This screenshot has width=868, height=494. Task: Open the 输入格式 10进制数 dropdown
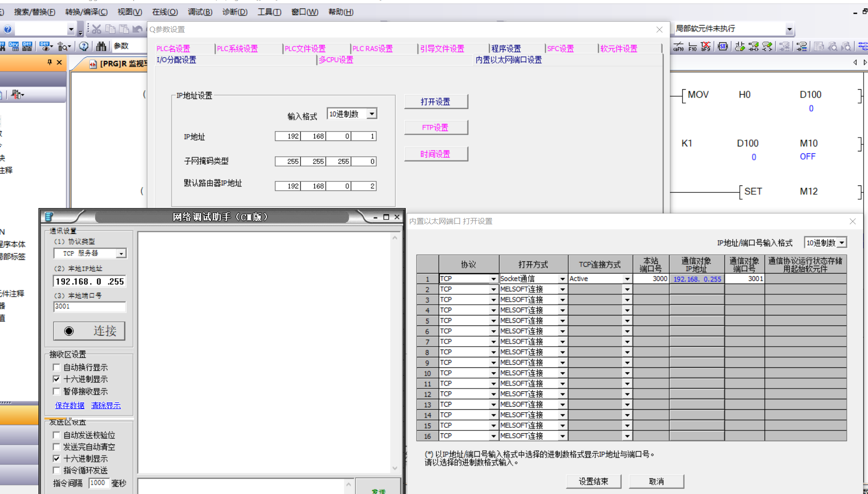coord(372,114)
